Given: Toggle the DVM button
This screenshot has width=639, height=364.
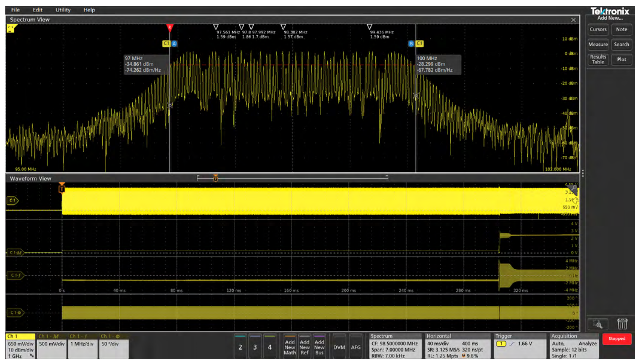Looking at the screenshot, I should (x=339, y=347).
